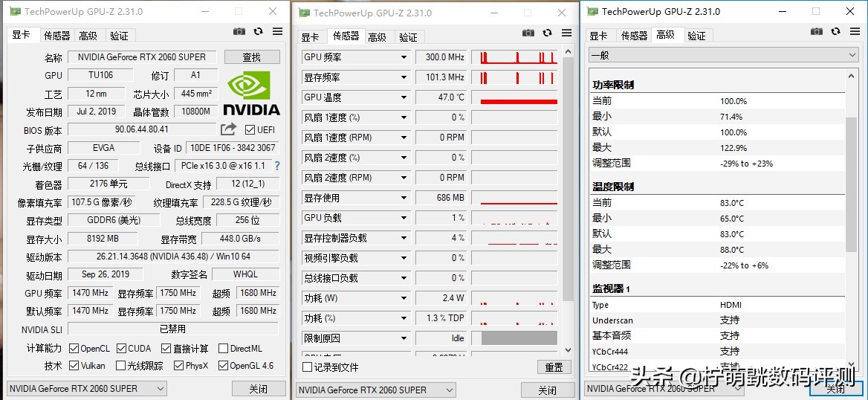868x400 pixels.
Task: Click the advanced list scrollbar thumb
Action: coord(852,184)
